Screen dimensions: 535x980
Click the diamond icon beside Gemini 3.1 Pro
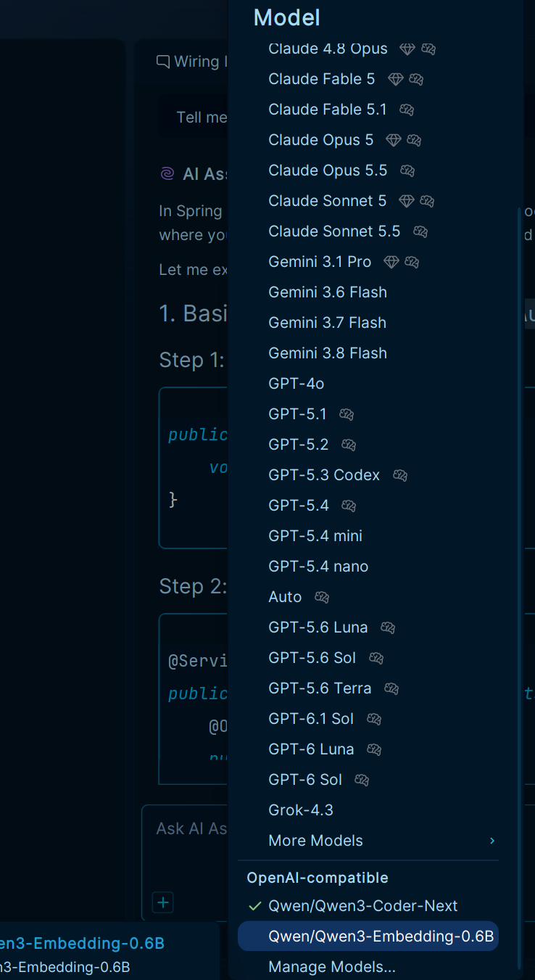coord(391,262)
